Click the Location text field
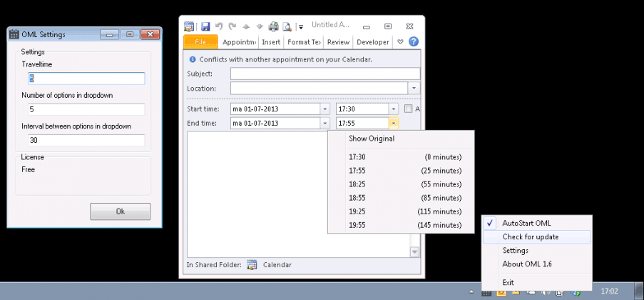This screenshot has height=300, width=644. 319,89
